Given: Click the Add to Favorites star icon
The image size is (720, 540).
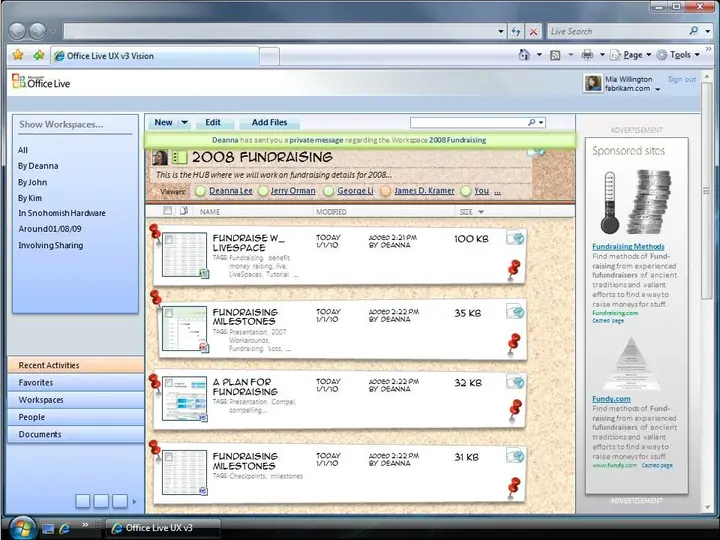Looking at the screenshot, I should tap(39, 55).
